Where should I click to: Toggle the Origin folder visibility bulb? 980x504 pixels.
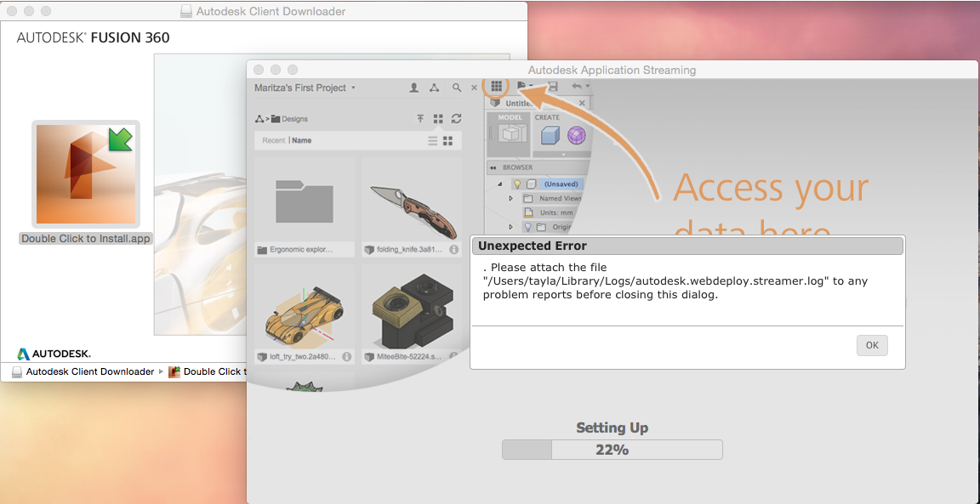coord(527,226)
